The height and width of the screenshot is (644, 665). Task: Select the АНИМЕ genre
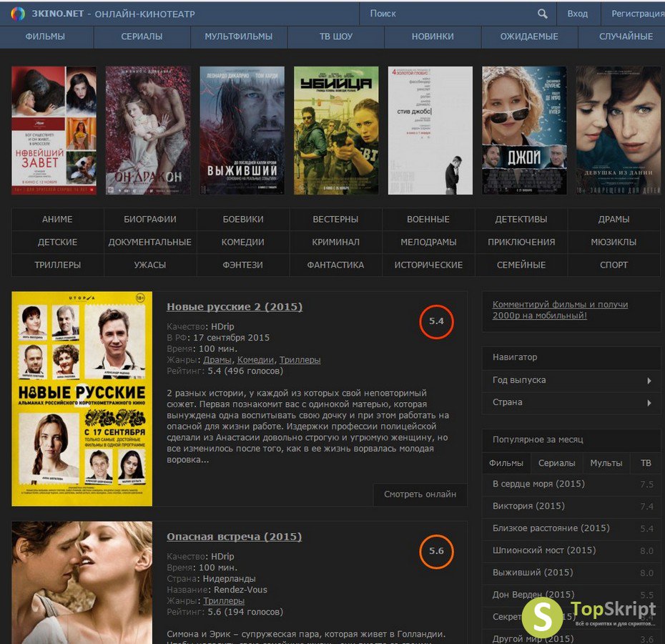(57, 220)
